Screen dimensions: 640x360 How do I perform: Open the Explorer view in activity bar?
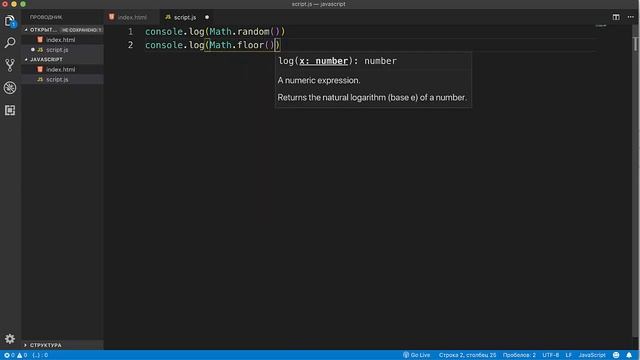click(x=10, y=20)
